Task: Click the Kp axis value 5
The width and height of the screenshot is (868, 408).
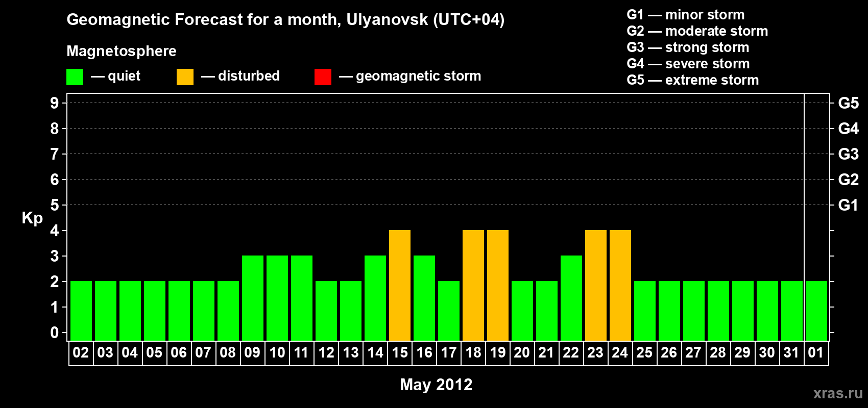Action: [55, 205]
